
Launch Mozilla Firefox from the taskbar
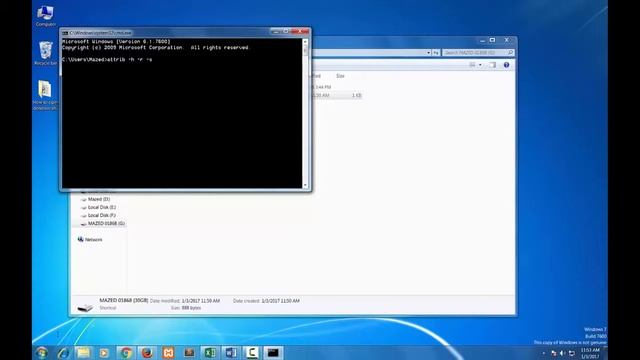(x=147, y=353)
